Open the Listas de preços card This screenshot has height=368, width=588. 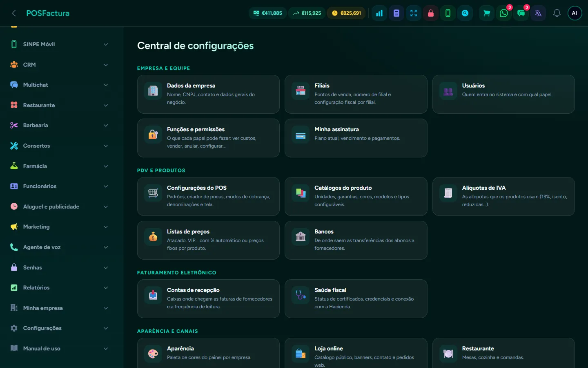[x=208, y=240]
